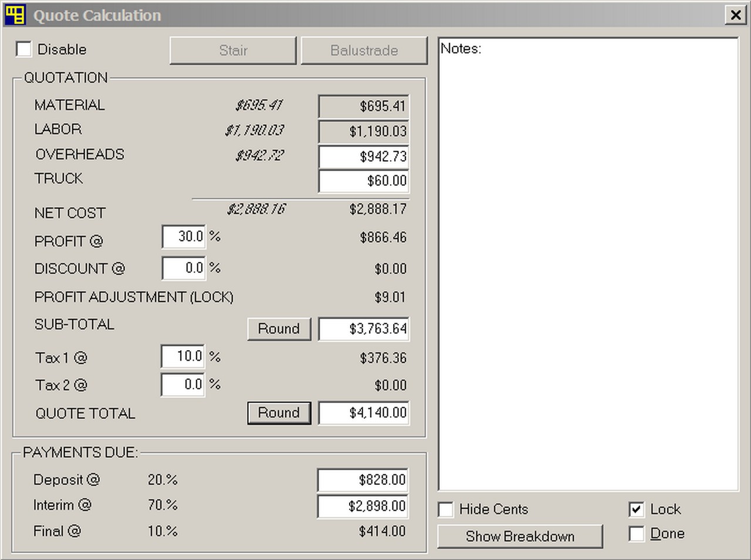Edit the Interim payment amount

pos(363,505)
